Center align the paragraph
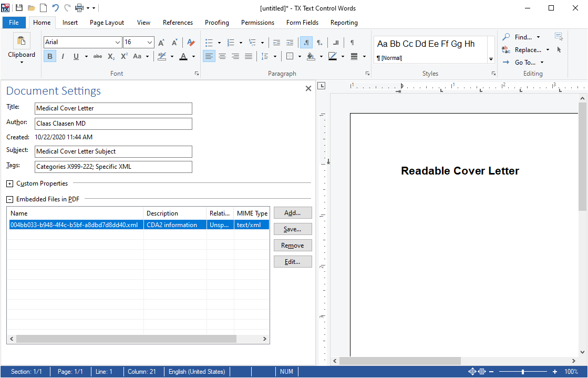Image resolution: width=588 pixels, height=378 pixels. pyautogui.click(x=222, y=56)
